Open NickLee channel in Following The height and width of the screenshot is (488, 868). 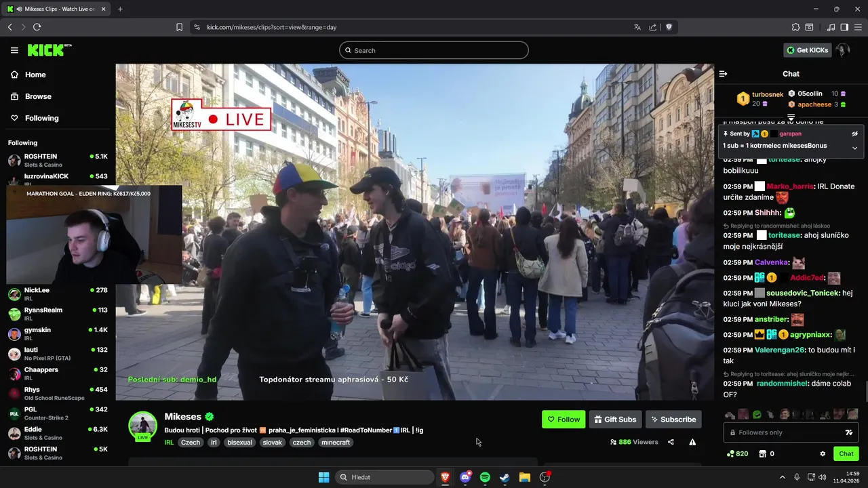[58, 293]
